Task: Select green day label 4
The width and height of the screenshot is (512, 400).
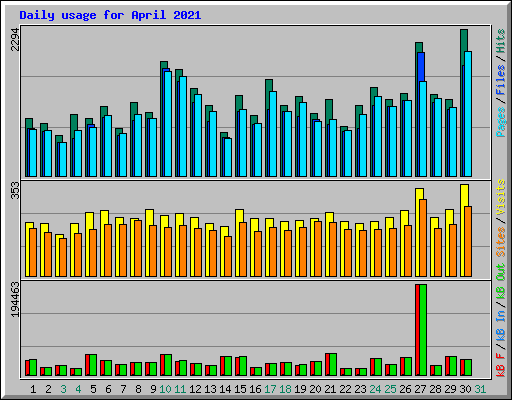Action: [x=78, y=389]
